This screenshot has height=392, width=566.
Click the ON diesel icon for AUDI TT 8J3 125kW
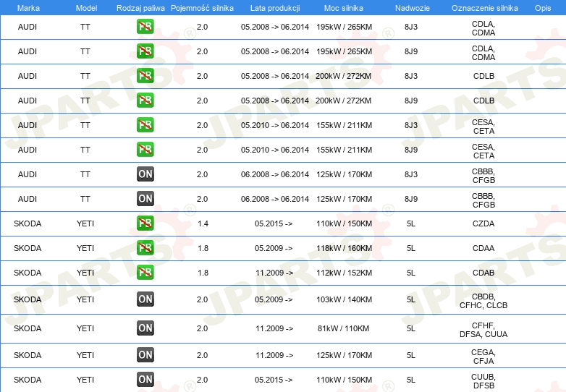click(x=145, y=174)
